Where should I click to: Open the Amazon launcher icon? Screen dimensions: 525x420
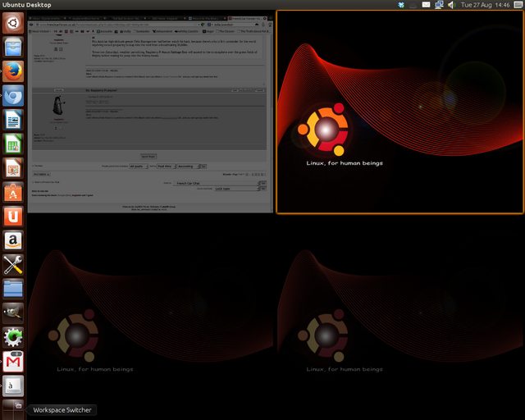(x=13, y=240)
